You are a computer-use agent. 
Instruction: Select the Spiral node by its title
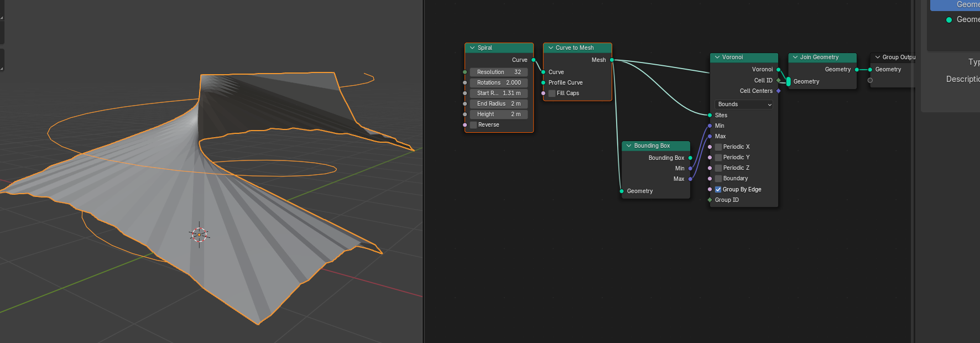tap(485, 48)
